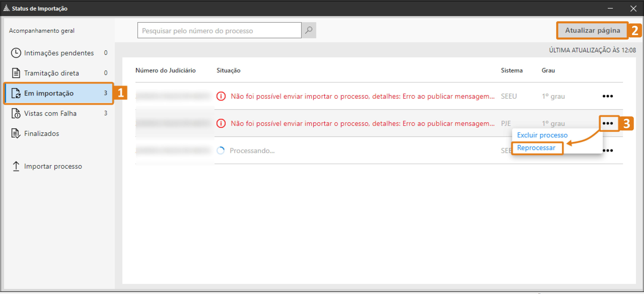Image resolution: width=644 pixels, height=294 pixels.
Task: Click the Situação column header
Action: [x=228, y=70]
